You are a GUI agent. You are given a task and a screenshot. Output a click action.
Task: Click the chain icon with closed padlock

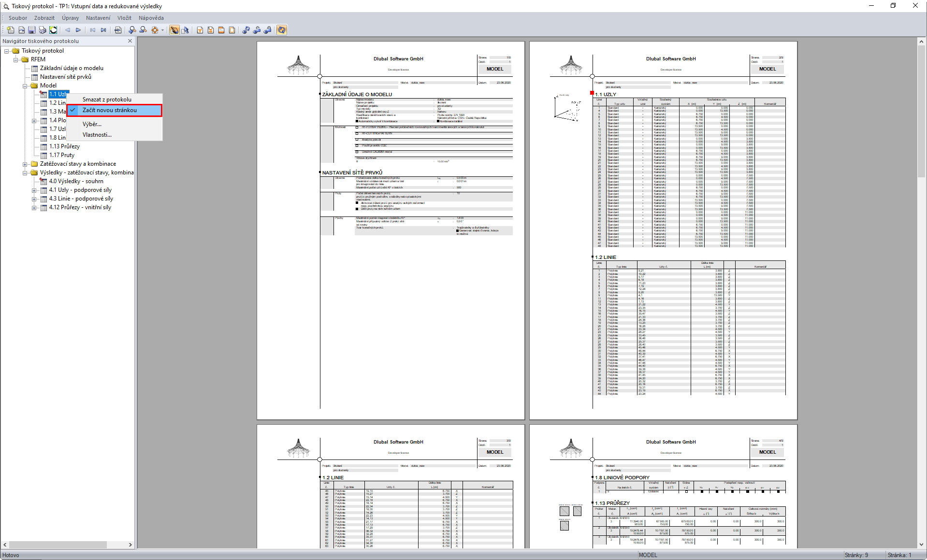(267, 30)
